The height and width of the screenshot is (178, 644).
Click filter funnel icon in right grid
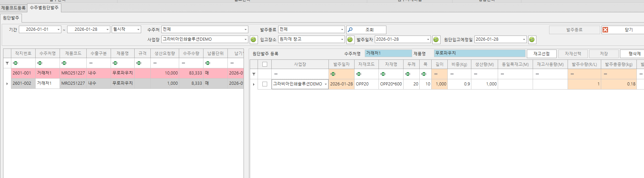tap(254, 74)
